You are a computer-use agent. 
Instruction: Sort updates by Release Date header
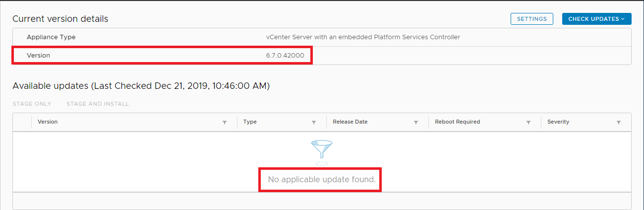click(350, 122)
